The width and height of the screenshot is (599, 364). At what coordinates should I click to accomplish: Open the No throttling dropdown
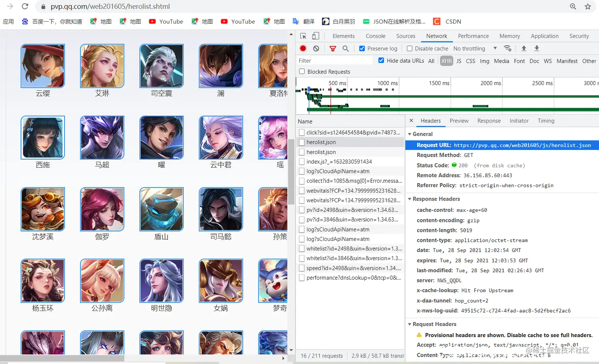(475, 48)
